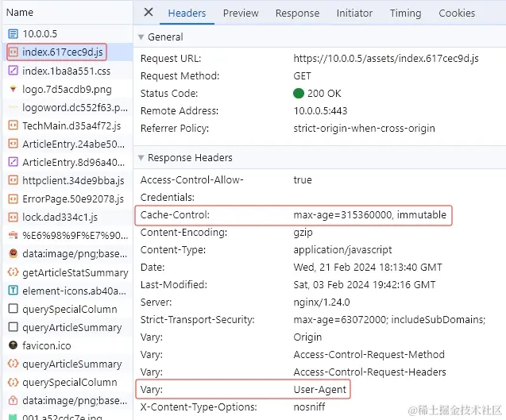
Task: Switch to the Preview tab
Action: pos(241,13)
